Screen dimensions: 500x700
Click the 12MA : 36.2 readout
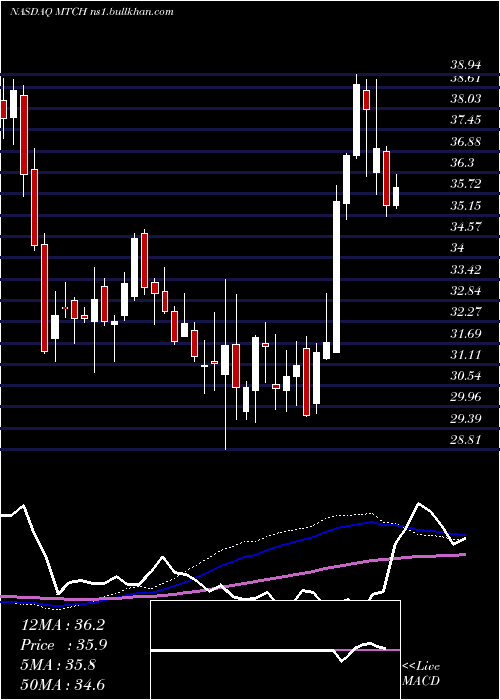point(62,625)
